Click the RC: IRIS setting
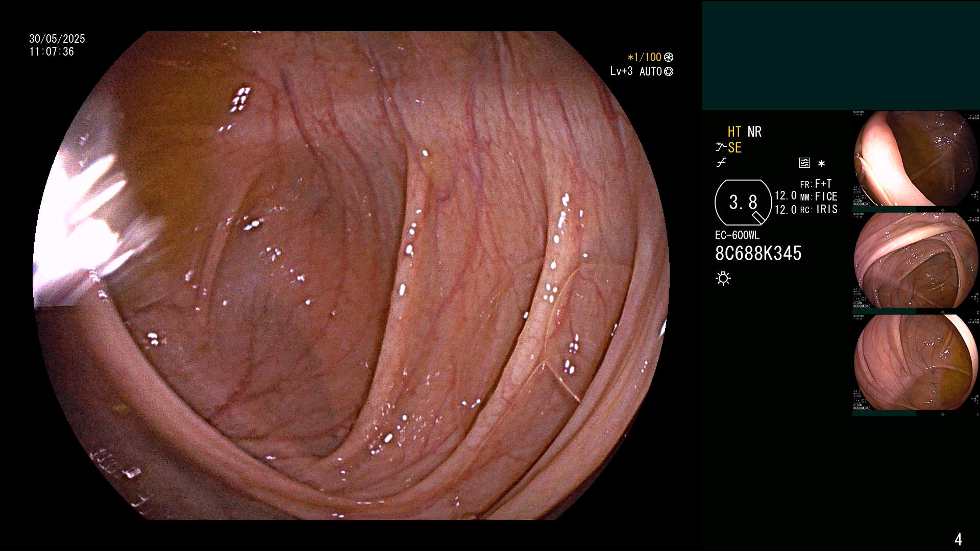 (x=819, y=209)
